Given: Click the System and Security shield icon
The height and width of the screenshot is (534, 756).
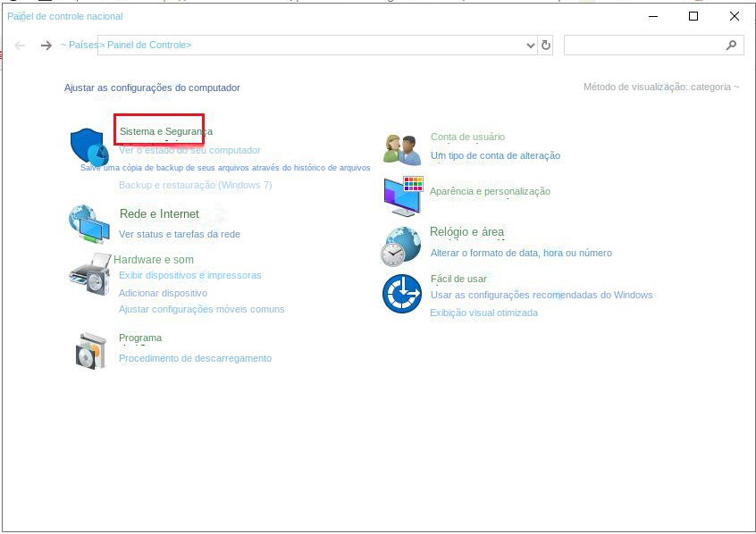Looking at the screenshot, I should tap(89, 146).
